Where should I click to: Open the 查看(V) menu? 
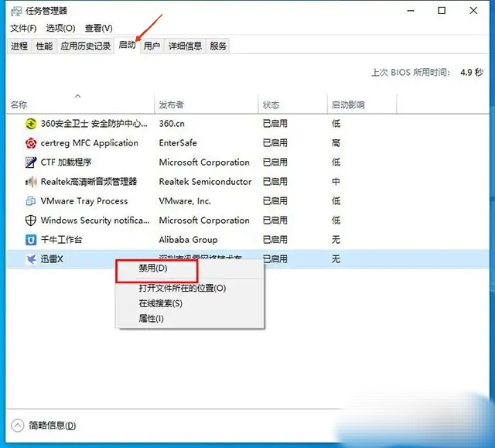coord(98,29)
